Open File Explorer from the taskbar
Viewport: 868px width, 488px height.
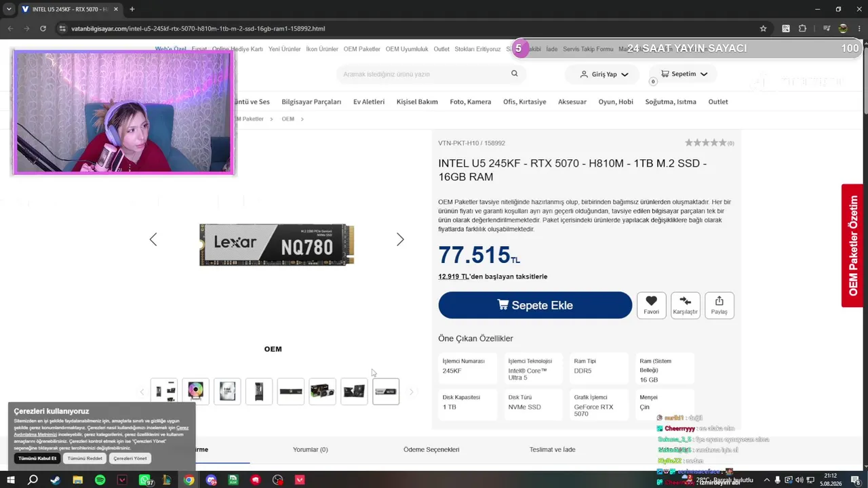pos(77,480)
